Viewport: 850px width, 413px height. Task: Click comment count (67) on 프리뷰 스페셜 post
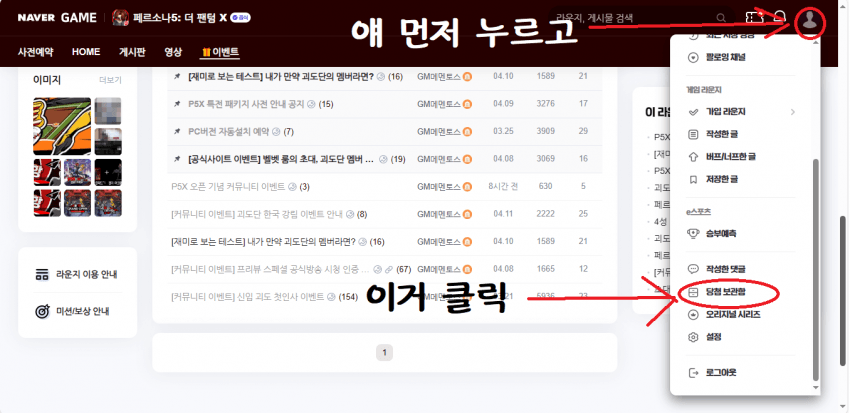pos(404,269)
